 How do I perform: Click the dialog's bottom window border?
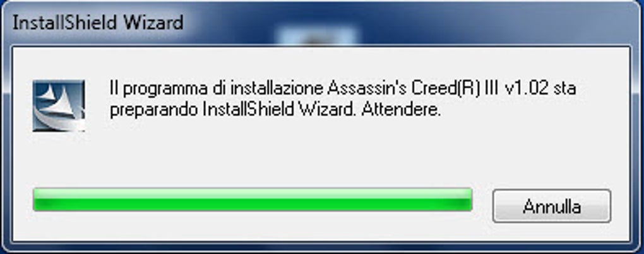tap(322, 246)
